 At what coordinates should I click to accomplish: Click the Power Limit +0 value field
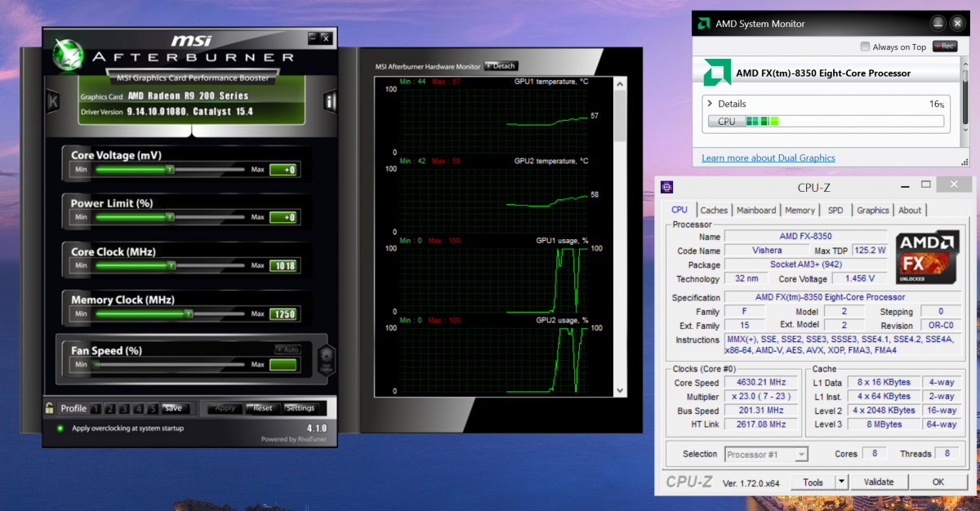(x=283, y=218)
